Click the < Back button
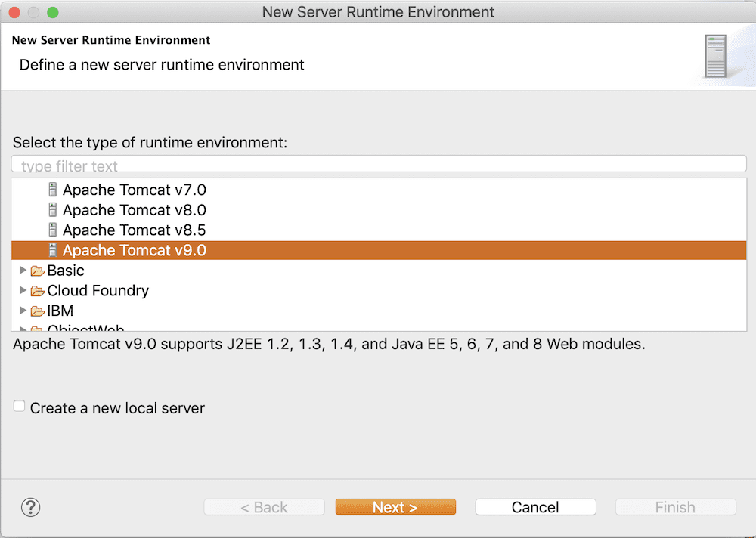Viewport: 756px width, 538px height. [x=264, y=507]
